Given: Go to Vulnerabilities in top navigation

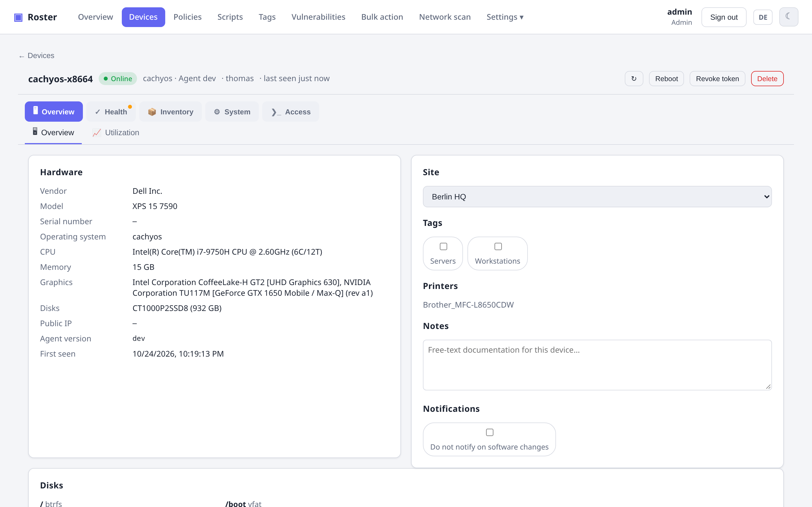Looking at the screenshot, I should point(318,17).
